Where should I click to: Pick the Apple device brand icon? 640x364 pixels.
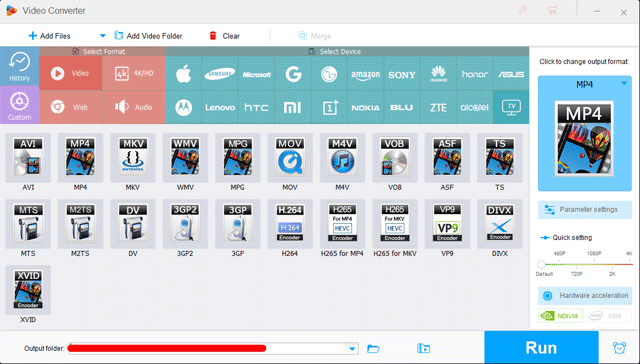pyautogui.click(x=183, y=73)
